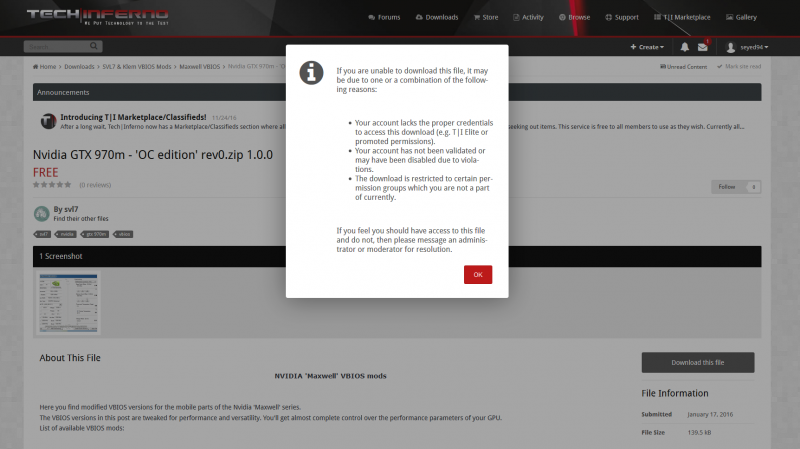
Task: Click the 1 Screenshot header
Action: (x=397, y=256)
